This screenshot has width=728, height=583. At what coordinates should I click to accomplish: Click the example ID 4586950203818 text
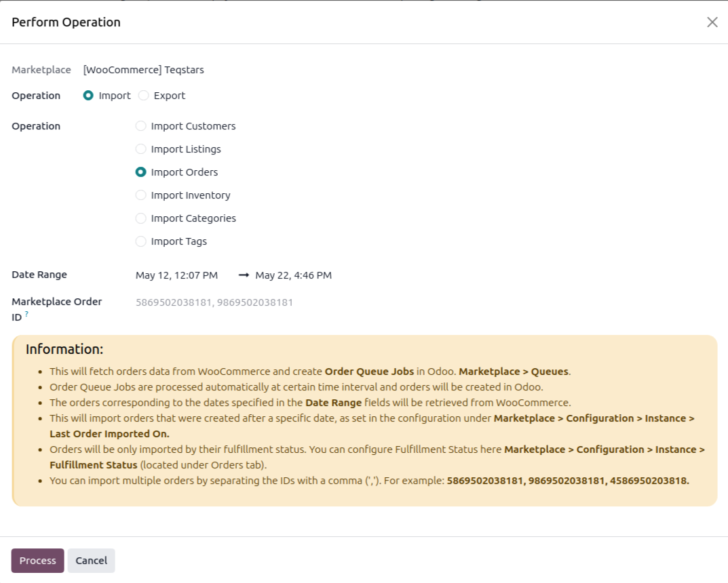649,481
